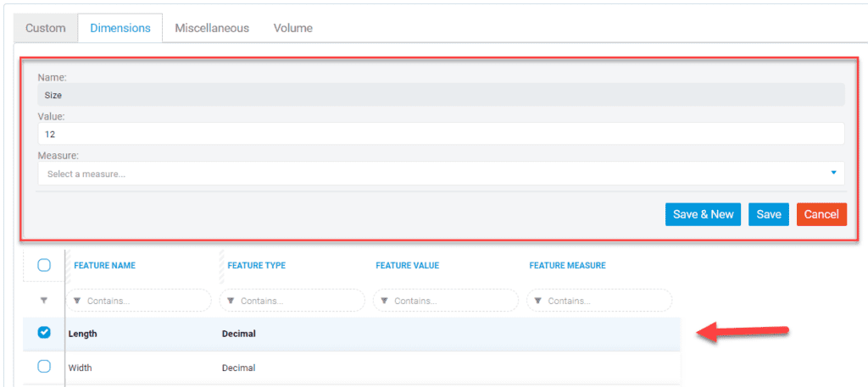Screen dimensions: 868x387
Task: Click the funnel icon in Feature Value filter
Action: (x=384, y=301)
